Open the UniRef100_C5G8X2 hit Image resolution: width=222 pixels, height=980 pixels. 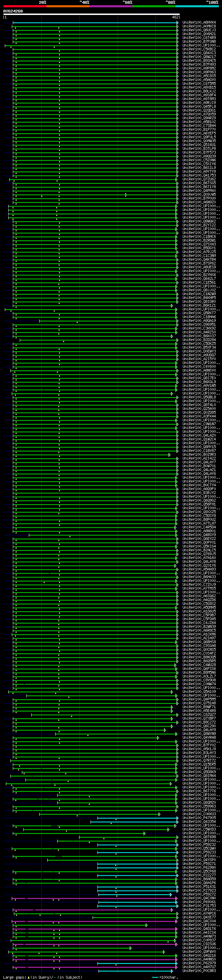(199, 604)
